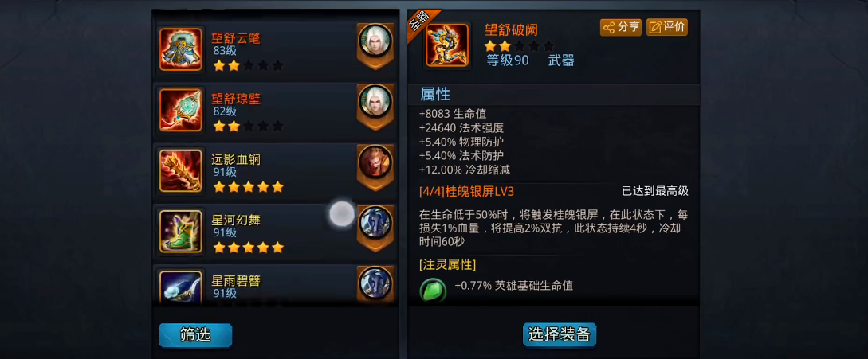
Task: Tap the 远影血铜 five-star rating row
Action: point(248,187)
